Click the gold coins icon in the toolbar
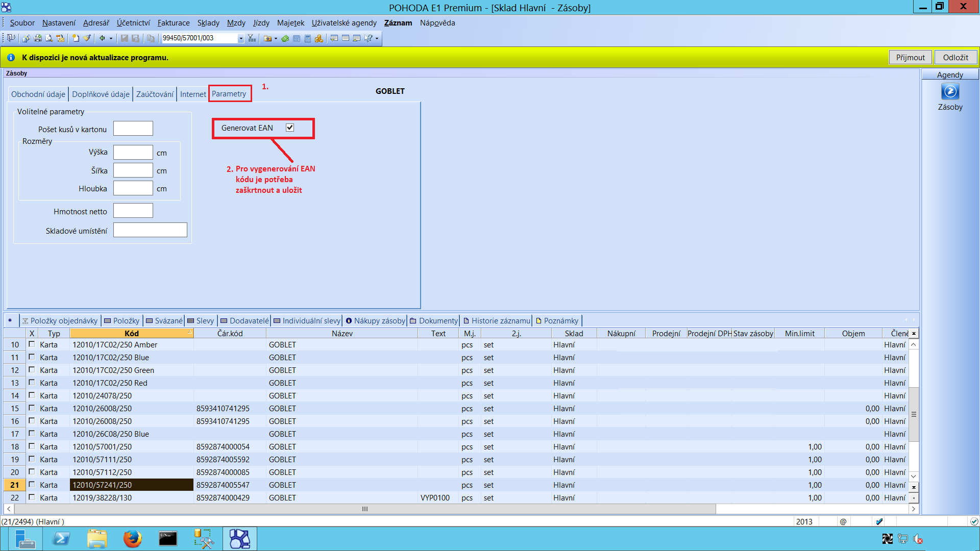This screenshot has height=551, width=980. [319, 38]
